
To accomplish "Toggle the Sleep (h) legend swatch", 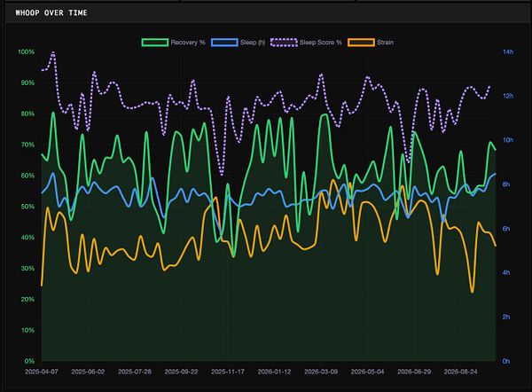I will (224, 43).
